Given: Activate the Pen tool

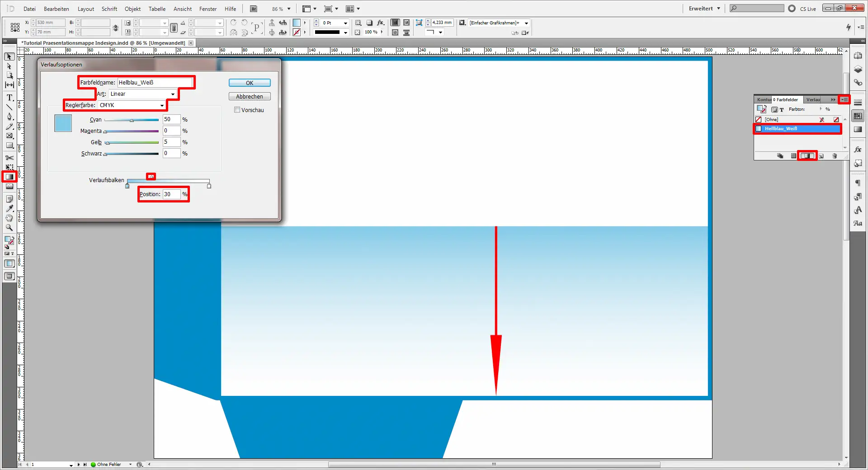Looking at the screenshot, I should pyautogui.click(x=9, y=116).
